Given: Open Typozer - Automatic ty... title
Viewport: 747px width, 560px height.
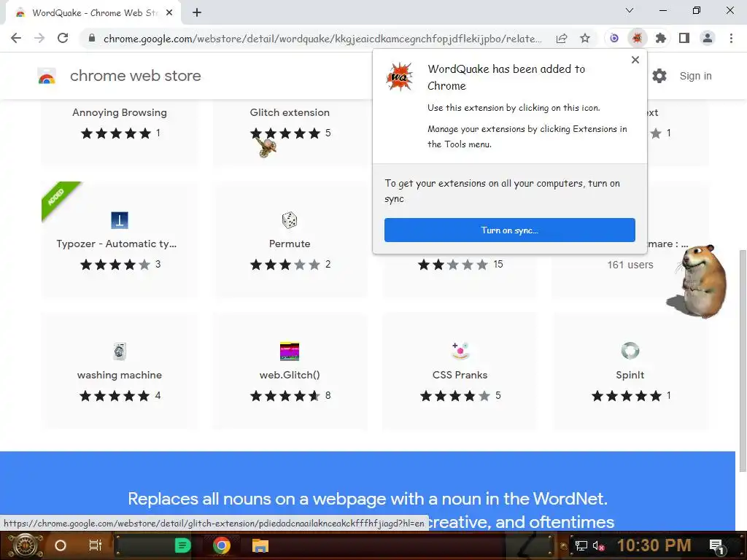Looking at the screenshot, I should pyautogui.click(x=117, y=244).
